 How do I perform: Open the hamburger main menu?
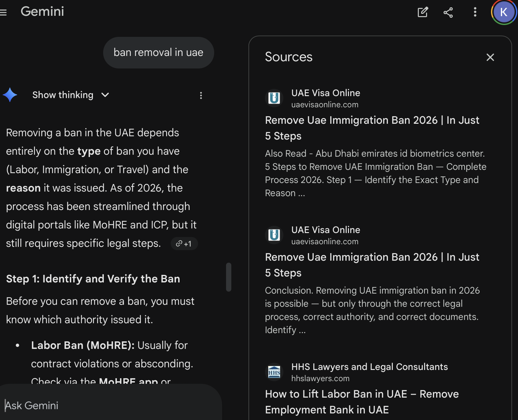pyautogui.click(x=3, y=13)
